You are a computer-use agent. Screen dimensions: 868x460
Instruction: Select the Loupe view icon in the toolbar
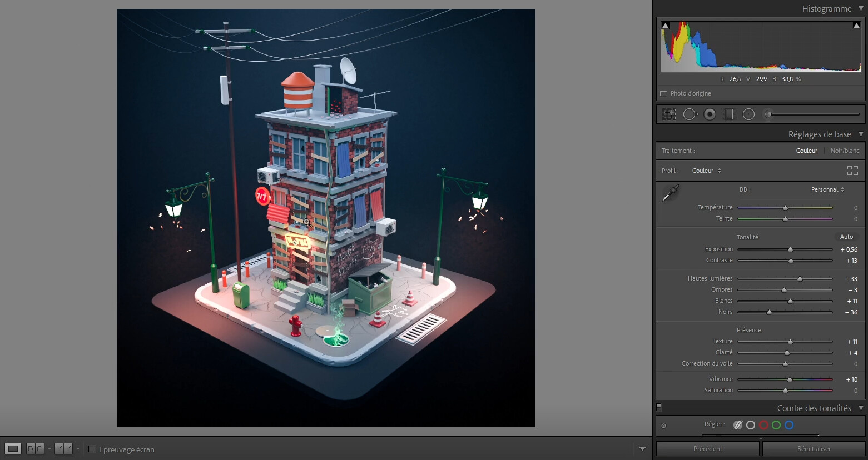pos(12,448)
